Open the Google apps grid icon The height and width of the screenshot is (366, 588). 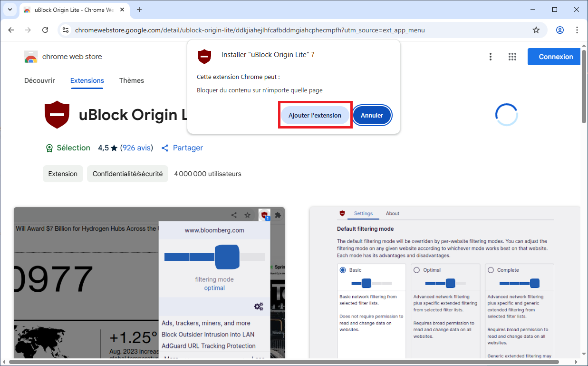tap(512, 57)
